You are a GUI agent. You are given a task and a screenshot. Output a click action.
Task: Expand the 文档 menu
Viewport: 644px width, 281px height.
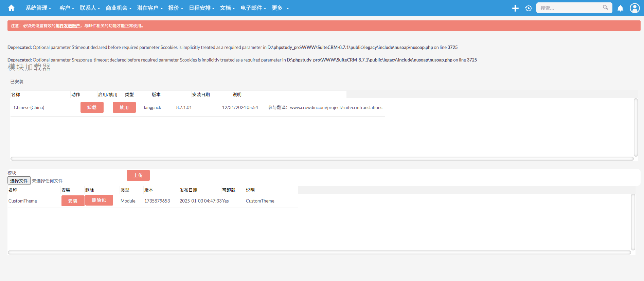227,8
